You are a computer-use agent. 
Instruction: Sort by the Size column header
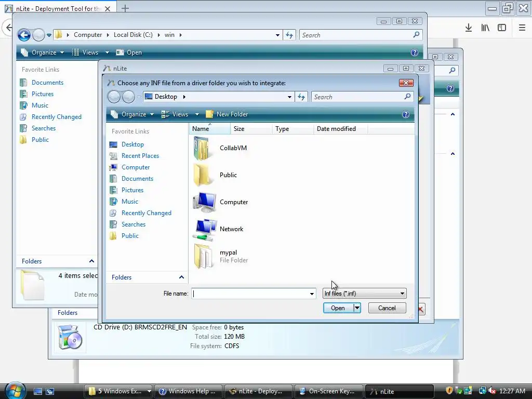(x=251, y=129)
